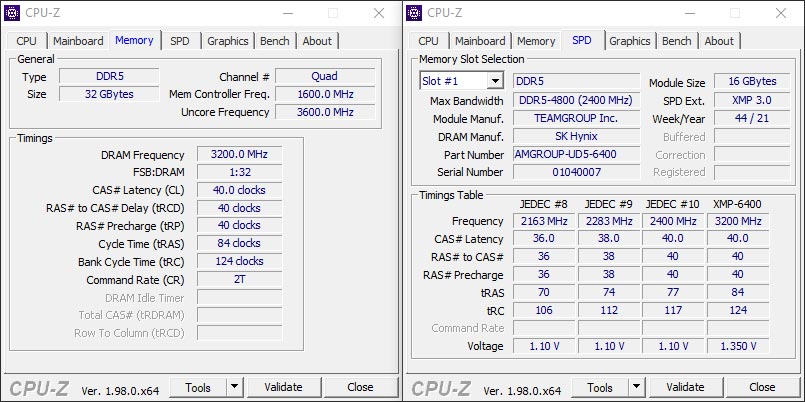Click JEDEC #9 CAS# Latency 38.0 cell
The image size is (805, 402).
click(609, 239)
